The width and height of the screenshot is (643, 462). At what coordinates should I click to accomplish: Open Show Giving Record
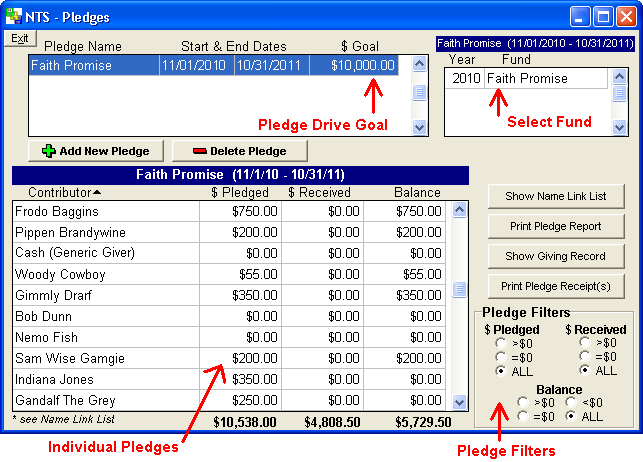tap(556, 256)
